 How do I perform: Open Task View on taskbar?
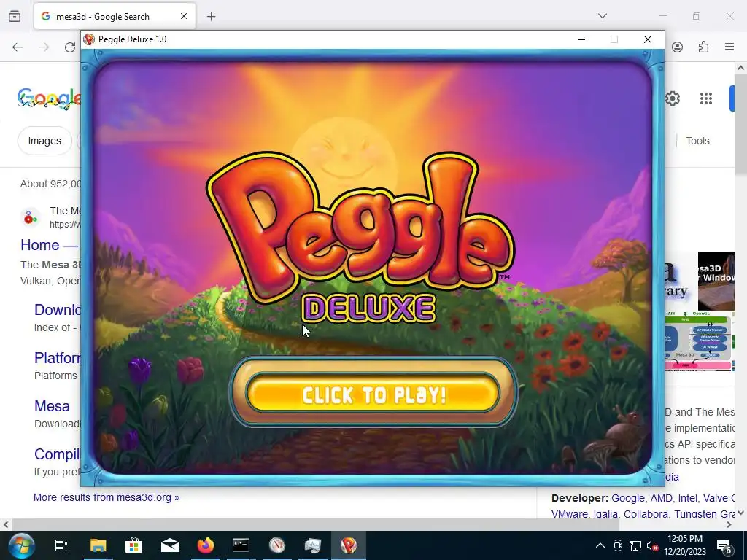click(x=61, y=545)
